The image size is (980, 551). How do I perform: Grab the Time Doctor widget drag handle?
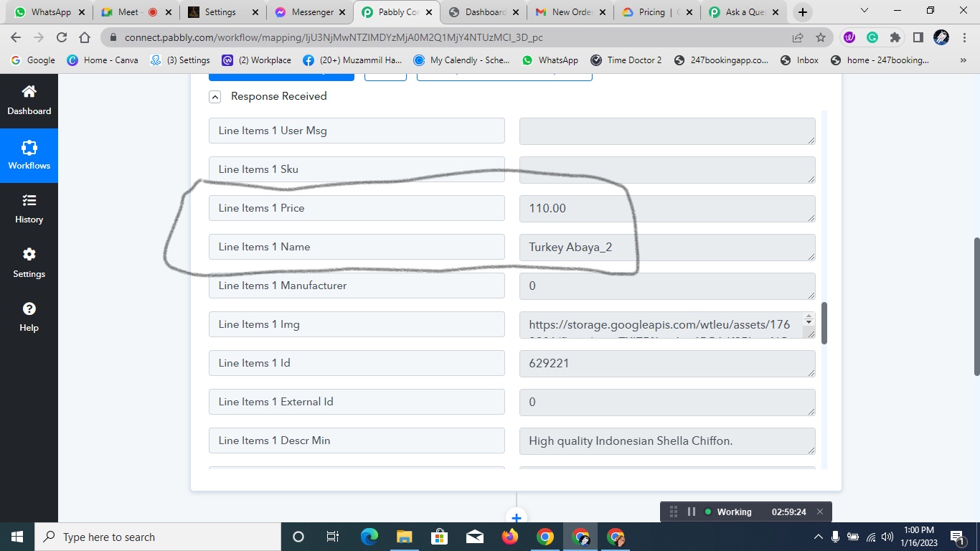pos(674,512)
